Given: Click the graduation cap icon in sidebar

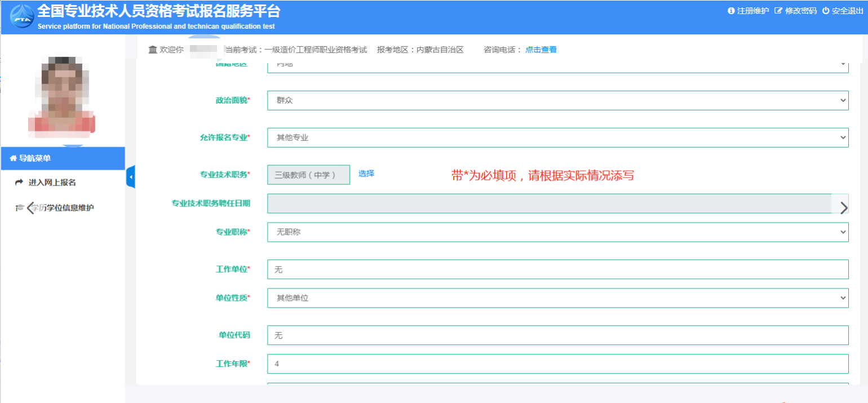Looking at the screenshot, I should (20, 208).
